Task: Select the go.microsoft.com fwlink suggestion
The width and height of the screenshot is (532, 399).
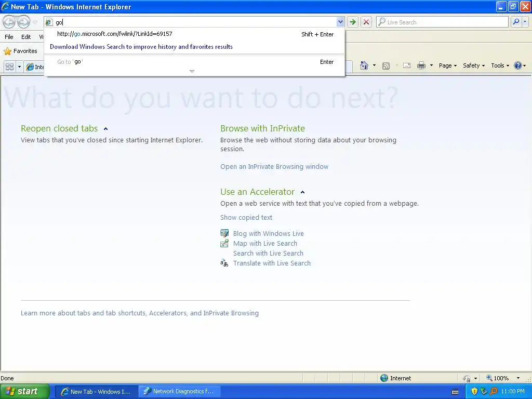Action: (x=195, y=34)
